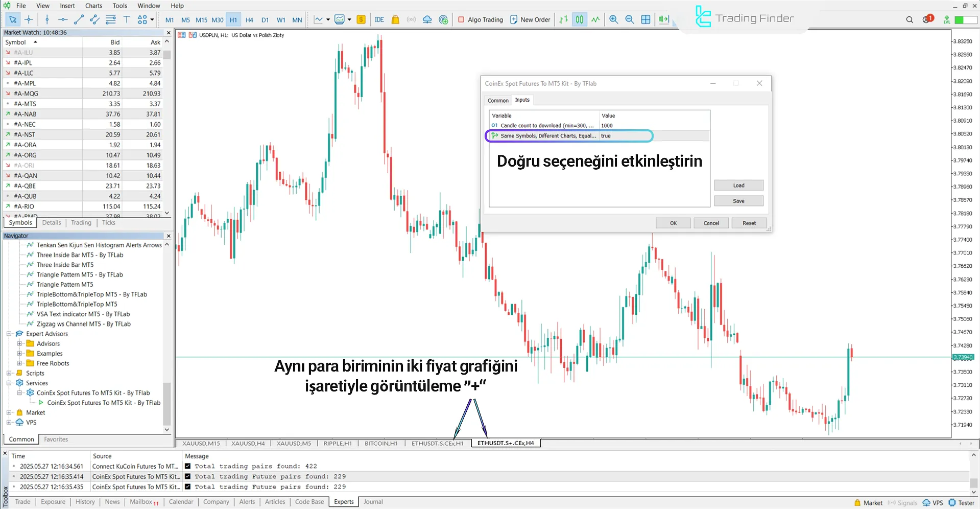This screenshot has width=980, height=509.
Task: Toggle Algo Trading on
Action: pos(481,19)
